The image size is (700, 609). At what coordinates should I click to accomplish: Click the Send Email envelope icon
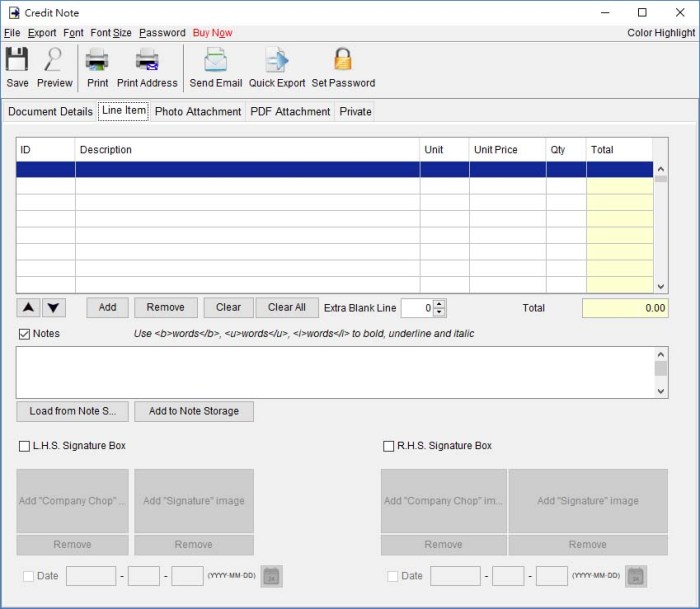[216, 59]
